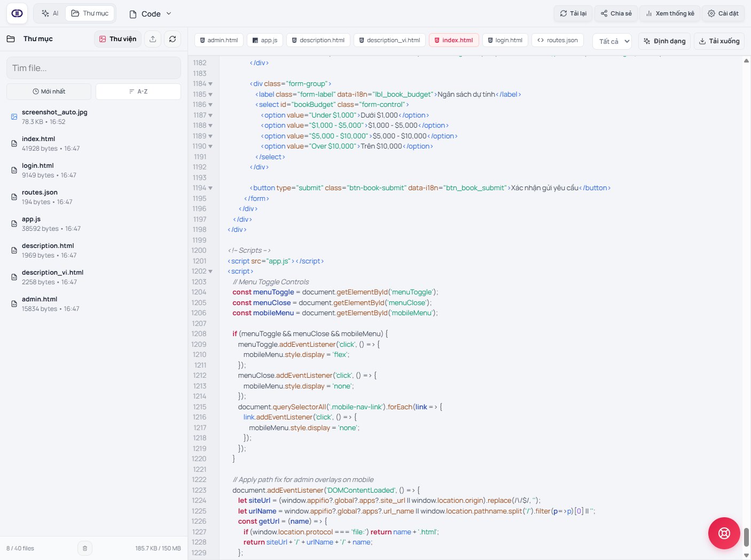Click the 'Scripts' comment on line 1200

(249, 251)
